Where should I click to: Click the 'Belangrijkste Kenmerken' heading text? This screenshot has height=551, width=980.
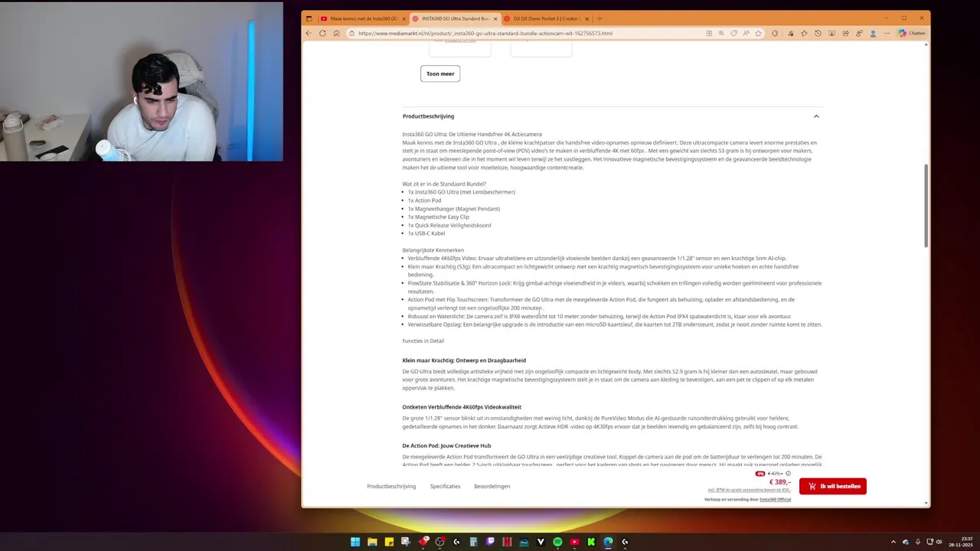point(433,250)
